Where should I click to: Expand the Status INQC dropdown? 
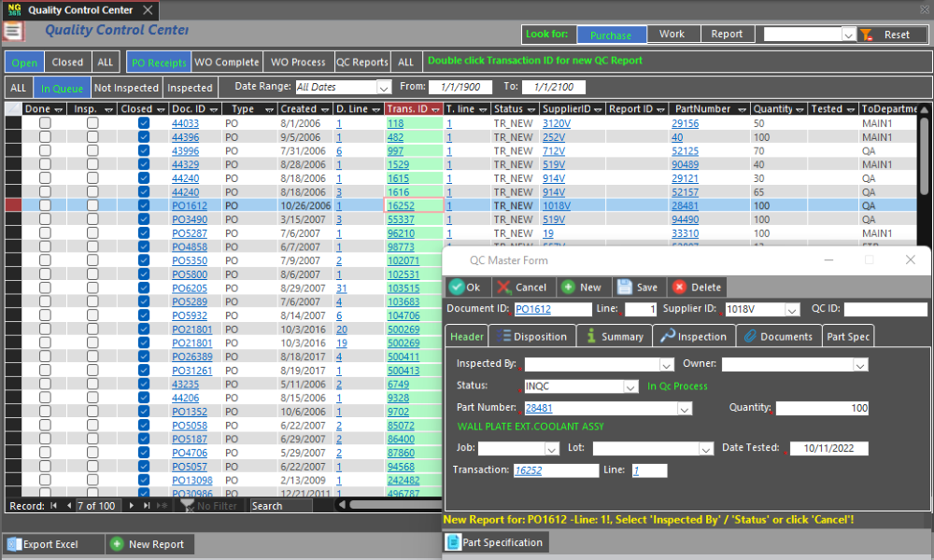coord(630,386)
